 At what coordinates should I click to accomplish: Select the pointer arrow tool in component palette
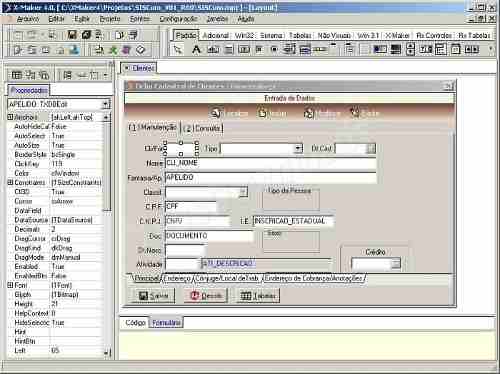click(x=178, y=50)
